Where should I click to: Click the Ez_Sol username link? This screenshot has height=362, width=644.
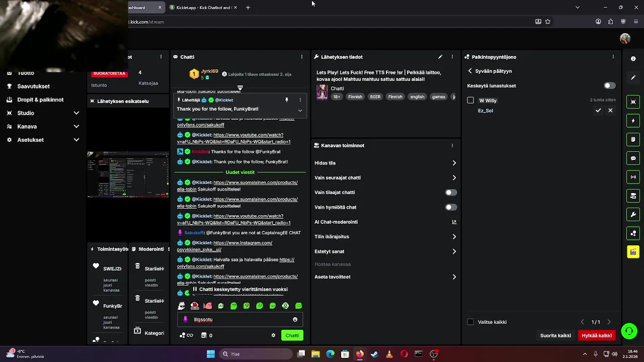(x=486, y=111)
